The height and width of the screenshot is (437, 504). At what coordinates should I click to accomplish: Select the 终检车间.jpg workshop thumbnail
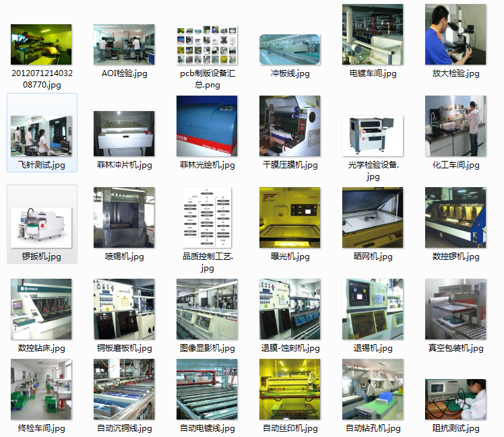click(x=41, y=389)
